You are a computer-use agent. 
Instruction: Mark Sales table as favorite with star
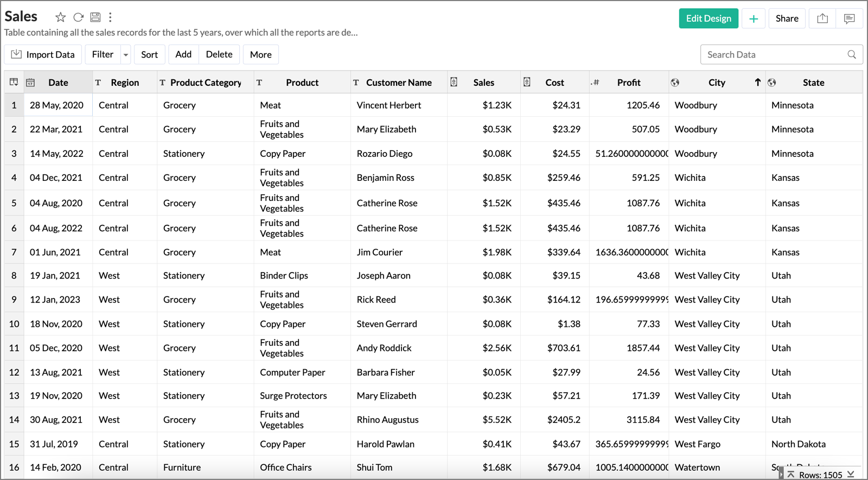61,17
